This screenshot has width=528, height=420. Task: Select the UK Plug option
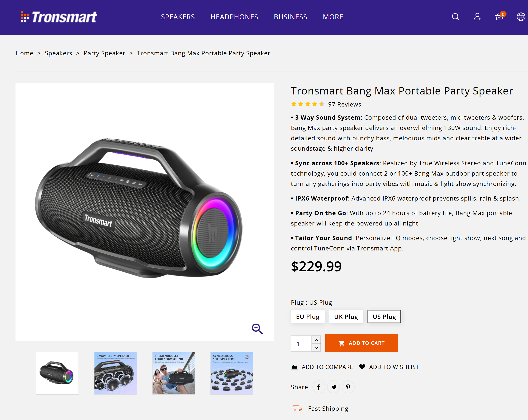click(346, 317)
